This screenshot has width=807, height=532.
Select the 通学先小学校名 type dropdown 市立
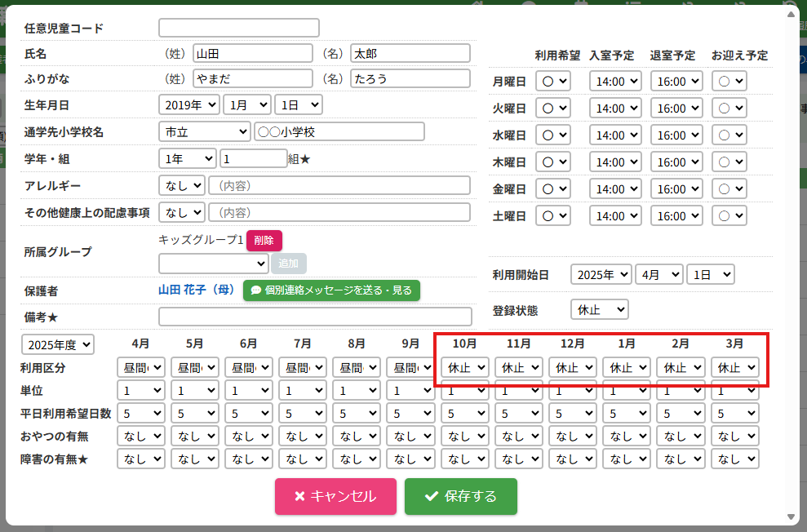point(205,131)
